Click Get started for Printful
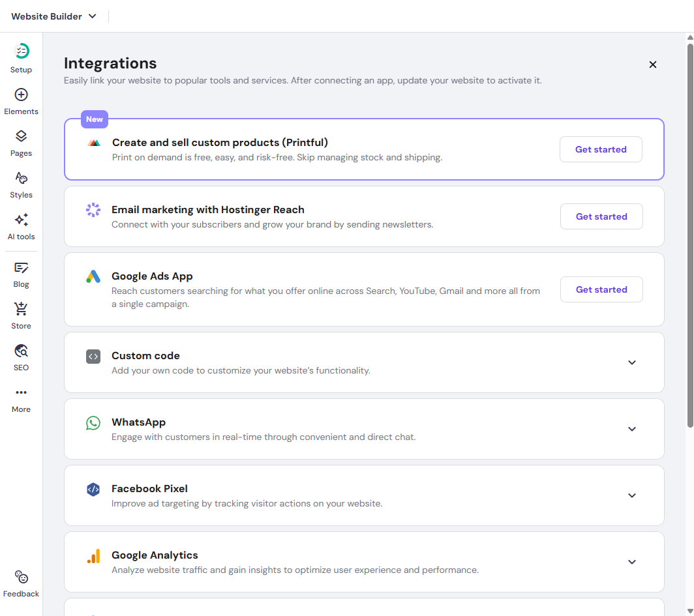Viewport: 694px width, 616px height. coord(601,149)
